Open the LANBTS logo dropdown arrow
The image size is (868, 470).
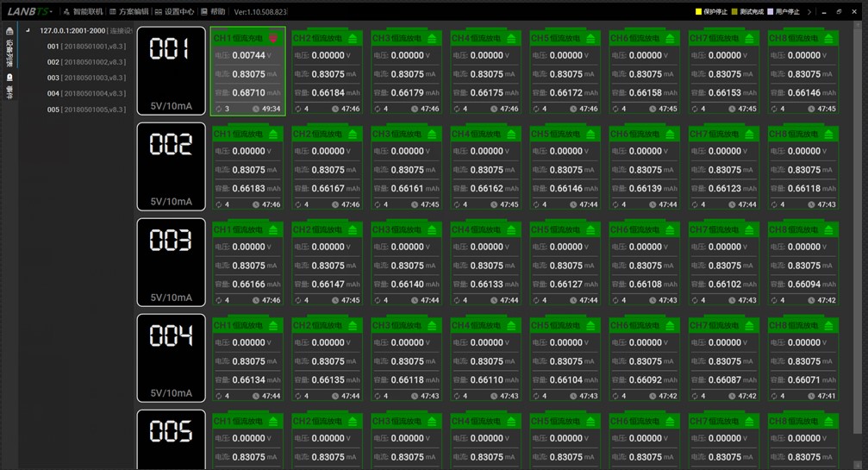click(50, 12)
